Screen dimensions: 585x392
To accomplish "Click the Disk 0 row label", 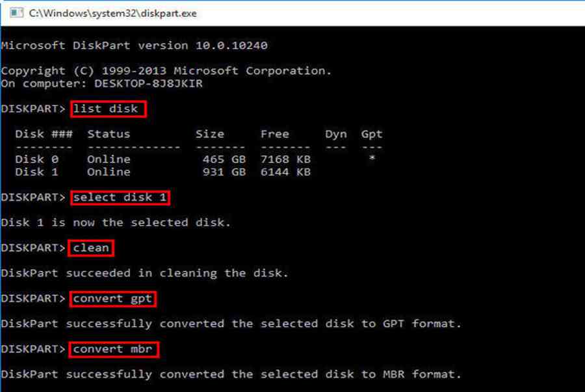I will pyautogui.click(x=37, y=159).
